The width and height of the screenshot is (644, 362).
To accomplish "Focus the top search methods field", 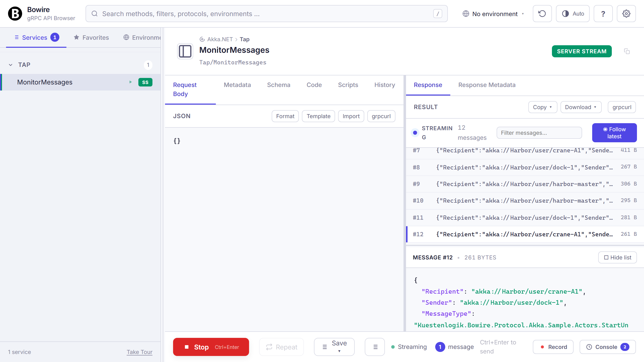I will click(x=267, y=14).
